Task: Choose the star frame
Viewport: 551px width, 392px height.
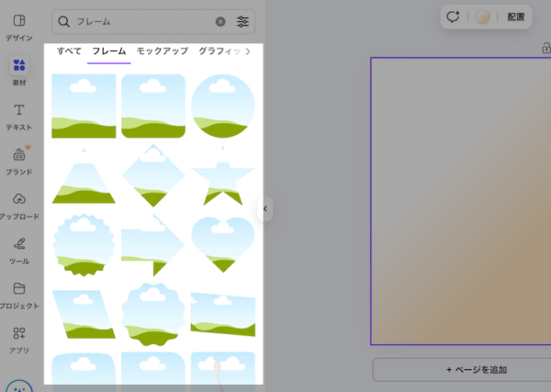Action: [223, 175]
